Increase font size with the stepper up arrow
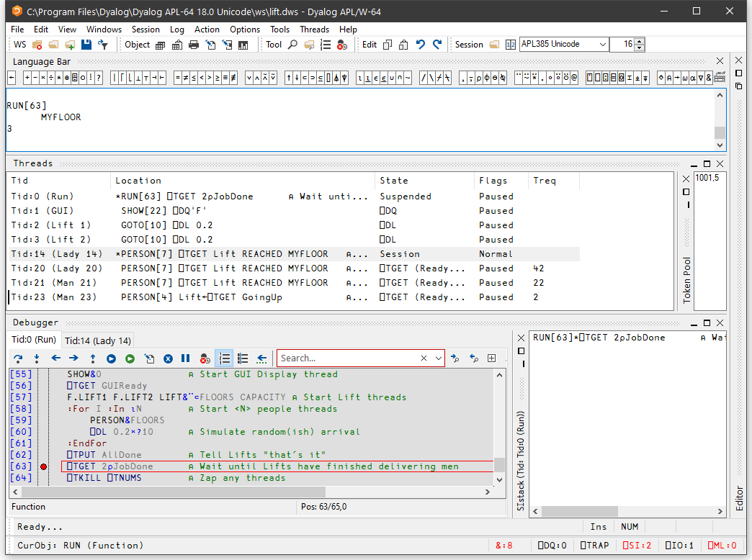Viewport: 752px width, 560px height. pos(639,41)
